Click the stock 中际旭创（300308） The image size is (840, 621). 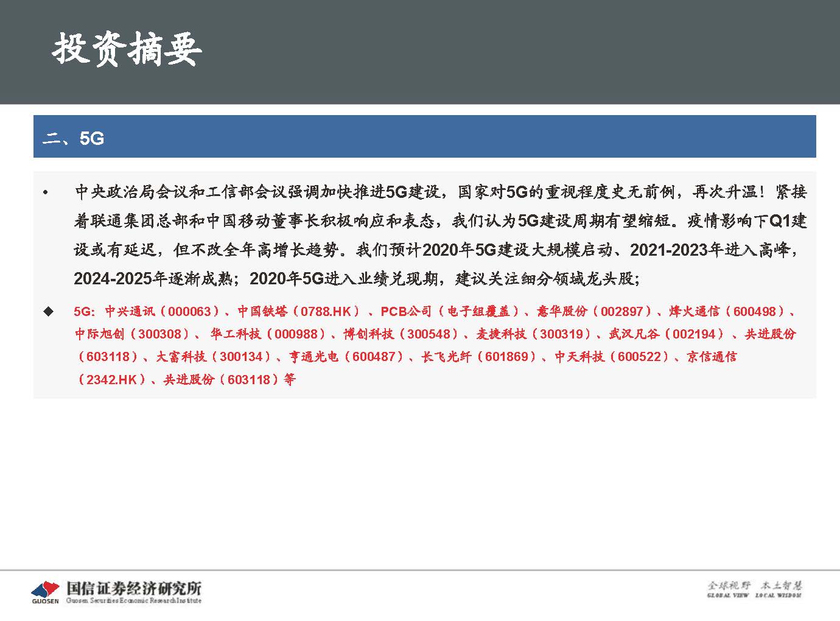tap(132, 334)
